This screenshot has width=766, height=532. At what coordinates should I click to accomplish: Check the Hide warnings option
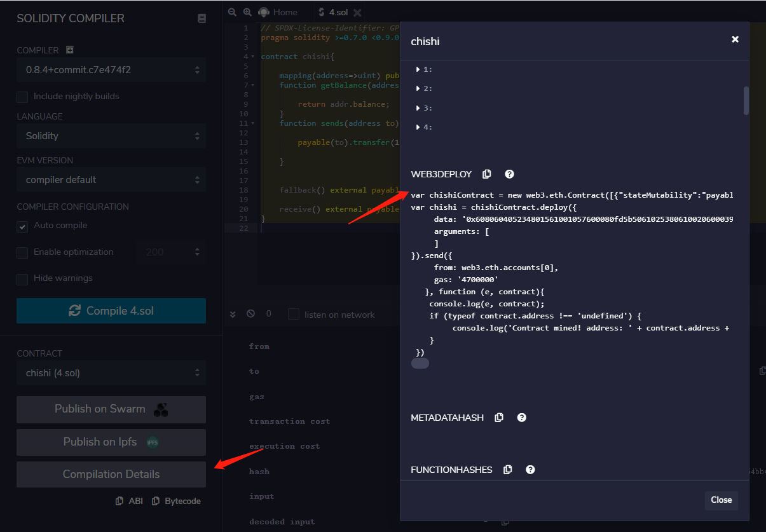tap(22, 279)
